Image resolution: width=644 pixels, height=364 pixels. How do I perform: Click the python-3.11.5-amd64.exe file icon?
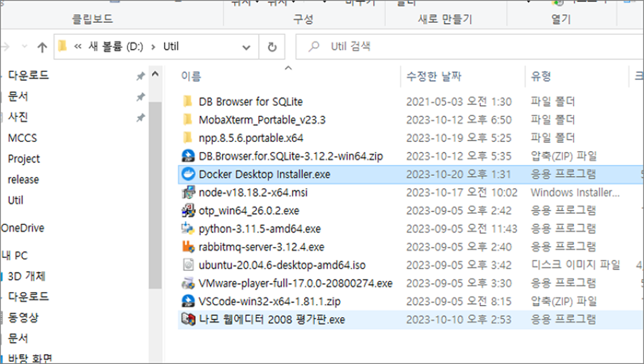point(188,229)
